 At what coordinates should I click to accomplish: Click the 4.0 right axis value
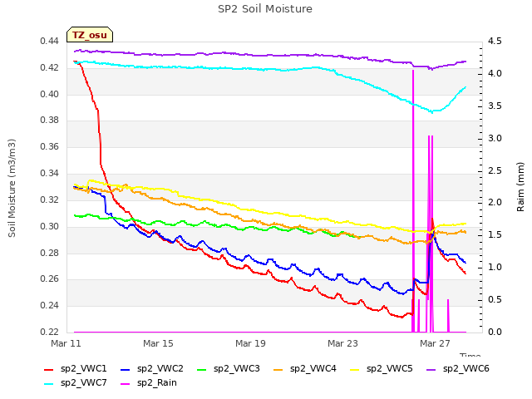coord(495,74)
